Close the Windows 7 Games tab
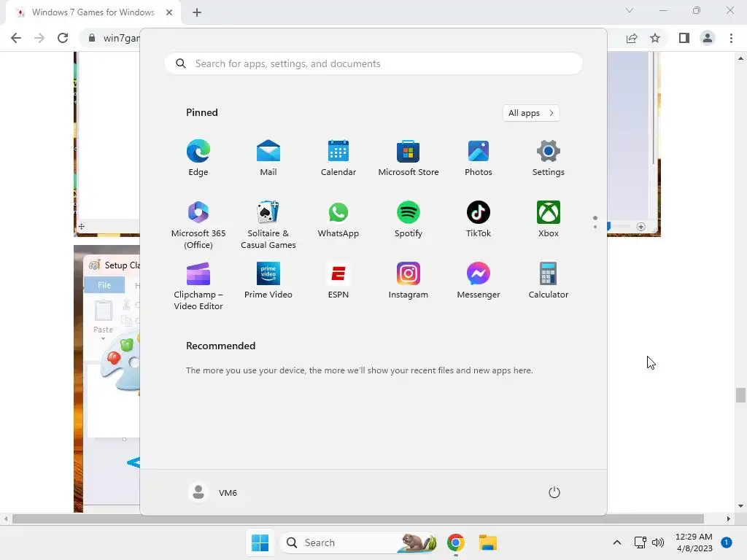The image size is (747, 560). point(169,12)
